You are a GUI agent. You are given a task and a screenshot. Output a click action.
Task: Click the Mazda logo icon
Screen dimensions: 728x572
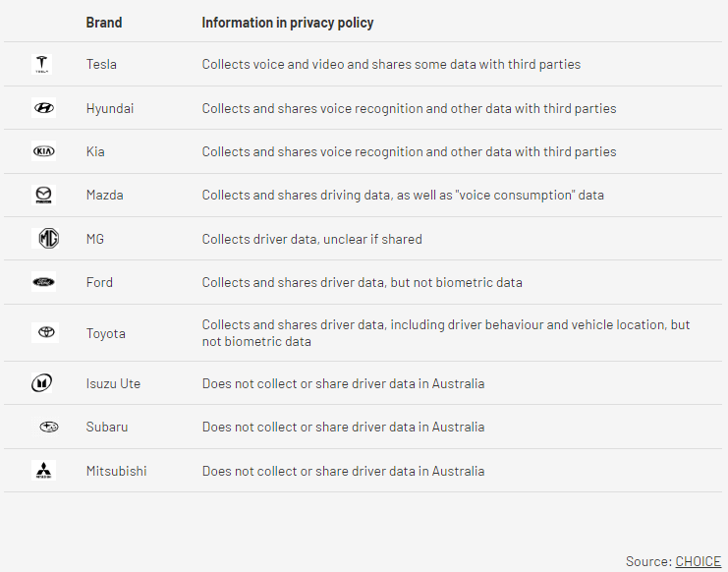pyautogui.click(x=43, y=195)
